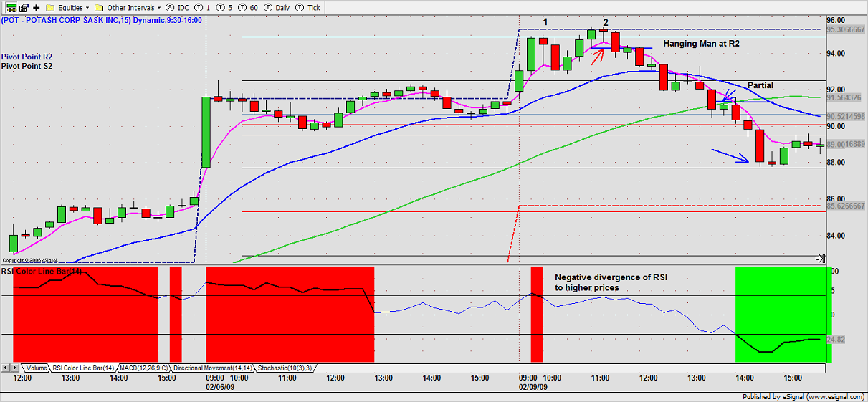Click the price-scale arrow icon above RSI panel
Viewport: 868px width, 402px height.
(820, 259)
